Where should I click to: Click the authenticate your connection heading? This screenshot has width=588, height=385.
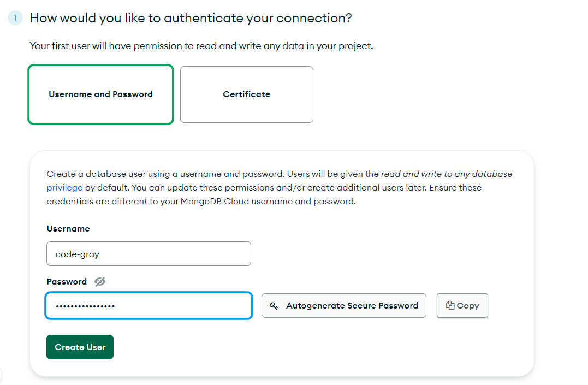click(x=191, y=18)
